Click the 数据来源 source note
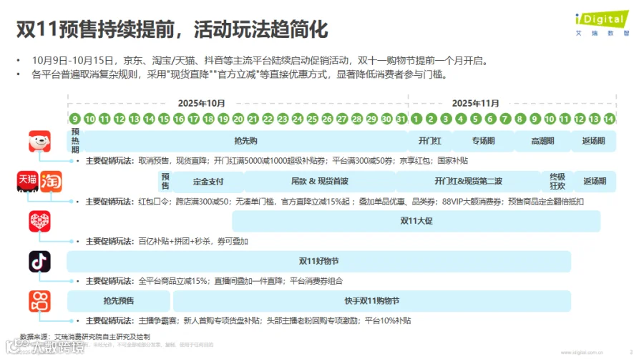Viewport: 644px width, 359px height. (x=85, y=337)
